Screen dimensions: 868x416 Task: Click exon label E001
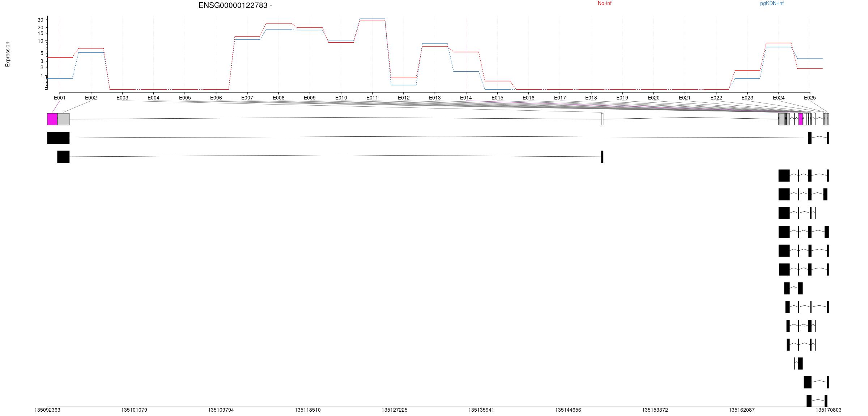tap(60, 98)
